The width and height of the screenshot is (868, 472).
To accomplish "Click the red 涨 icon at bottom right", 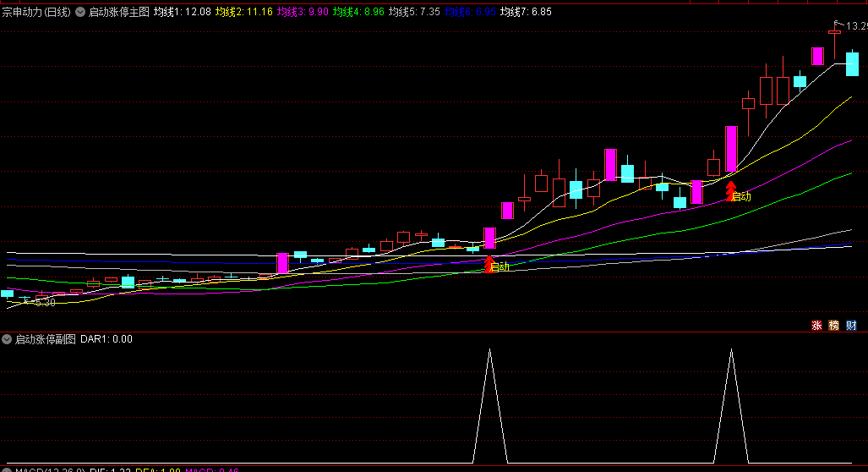I will pyautogui.click(x=817, y=325).
